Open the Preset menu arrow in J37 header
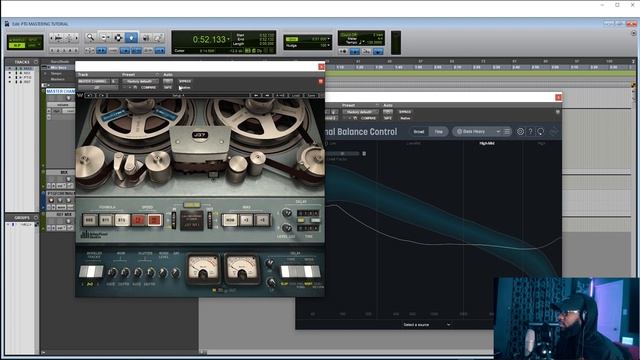 (157, 75)
